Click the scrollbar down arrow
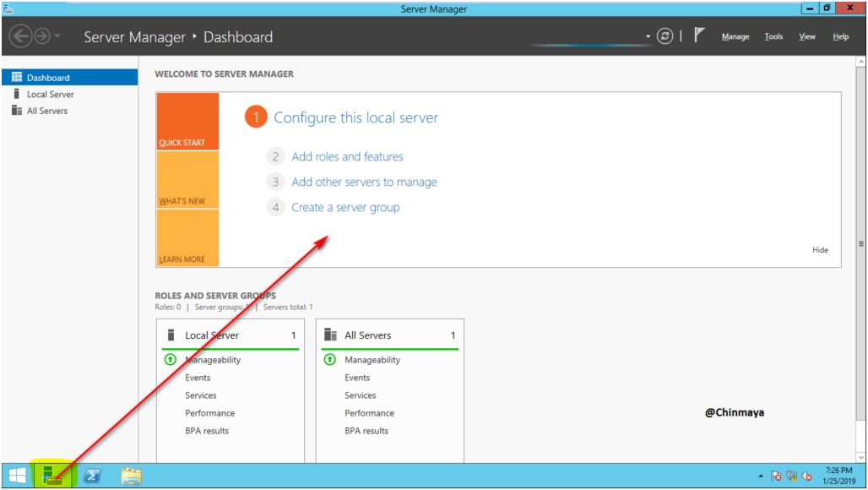 (x=860, y=457)
